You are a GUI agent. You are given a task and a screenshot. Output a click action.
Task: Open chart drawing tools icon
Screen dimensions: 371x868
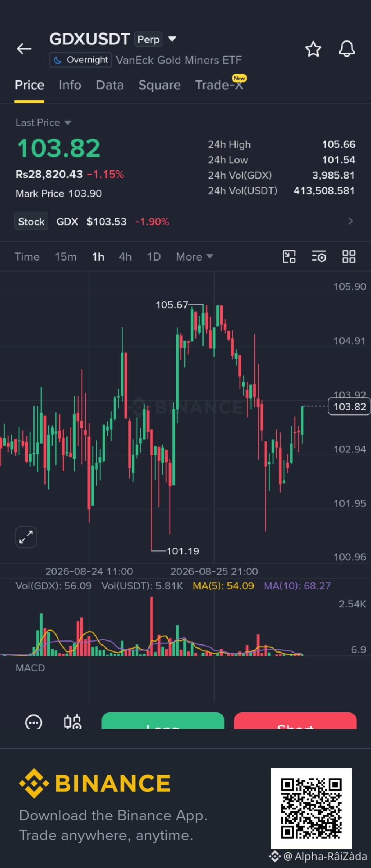(289, 257)
